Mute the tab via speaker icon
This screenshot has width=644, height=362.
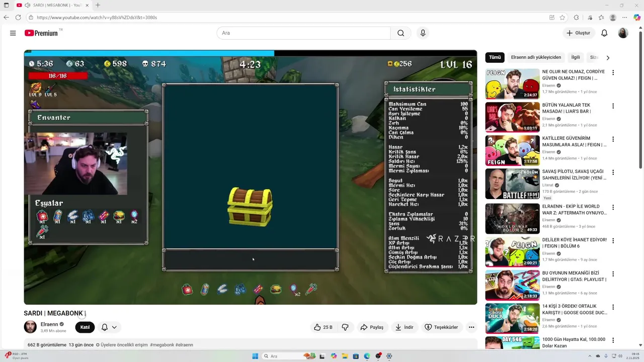(x=27, y=5)
